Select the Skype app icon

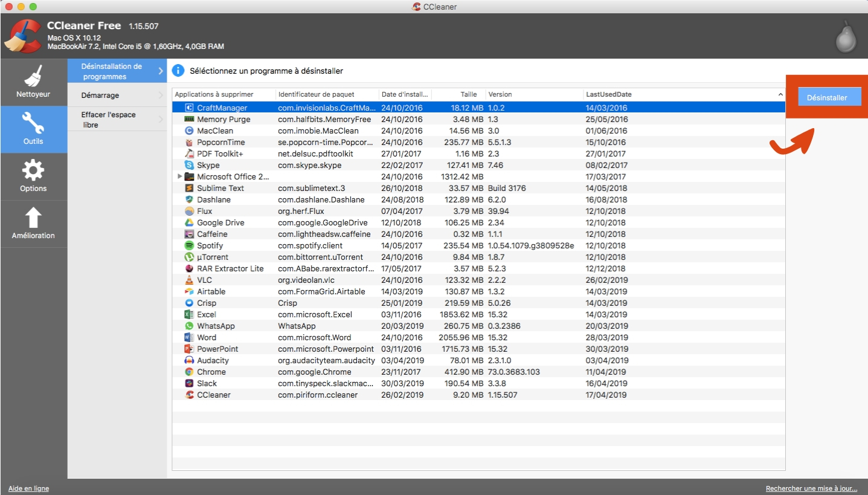coord(188,165)
